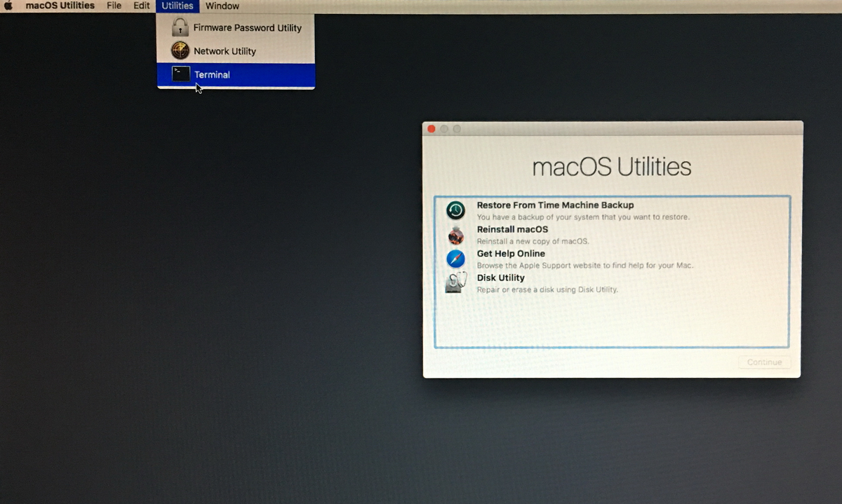Open the Edit menu
842x504 pixels.
coord(142,6)
